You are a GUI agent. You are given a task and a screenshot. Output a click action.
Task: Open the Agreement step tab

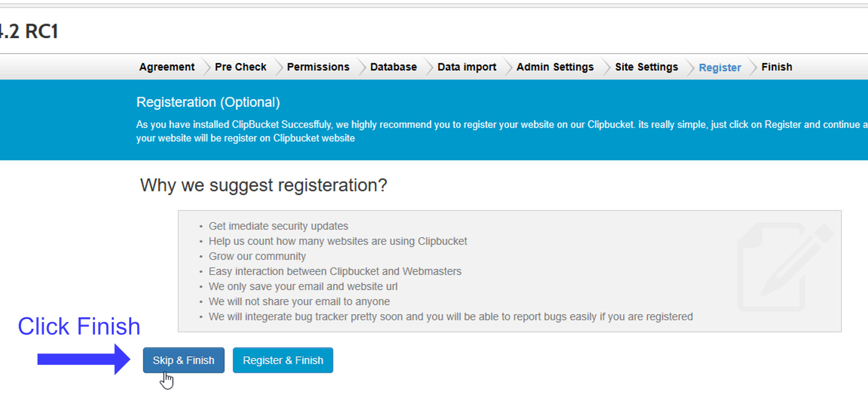pos(167,67)
